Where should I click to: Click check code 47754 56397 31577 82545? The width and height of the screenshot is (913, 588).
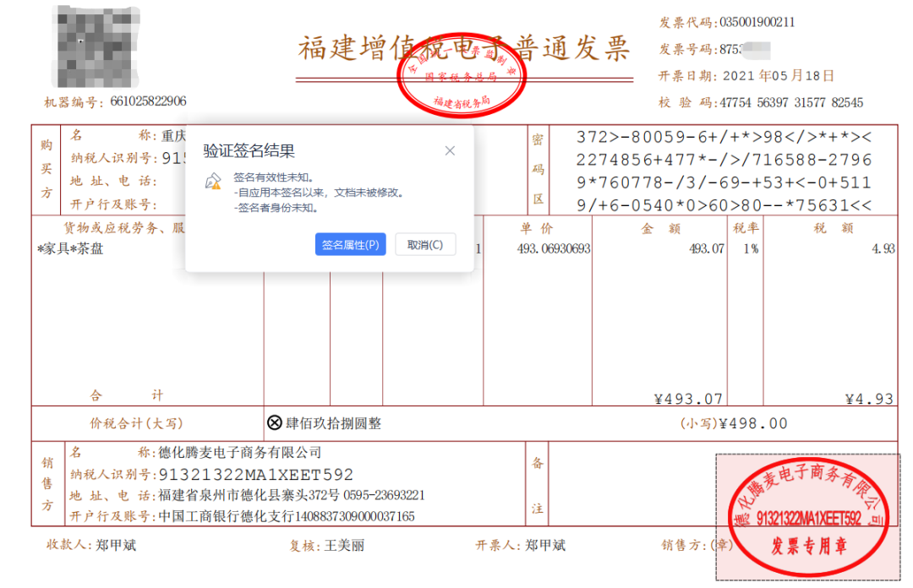point(791,102)
